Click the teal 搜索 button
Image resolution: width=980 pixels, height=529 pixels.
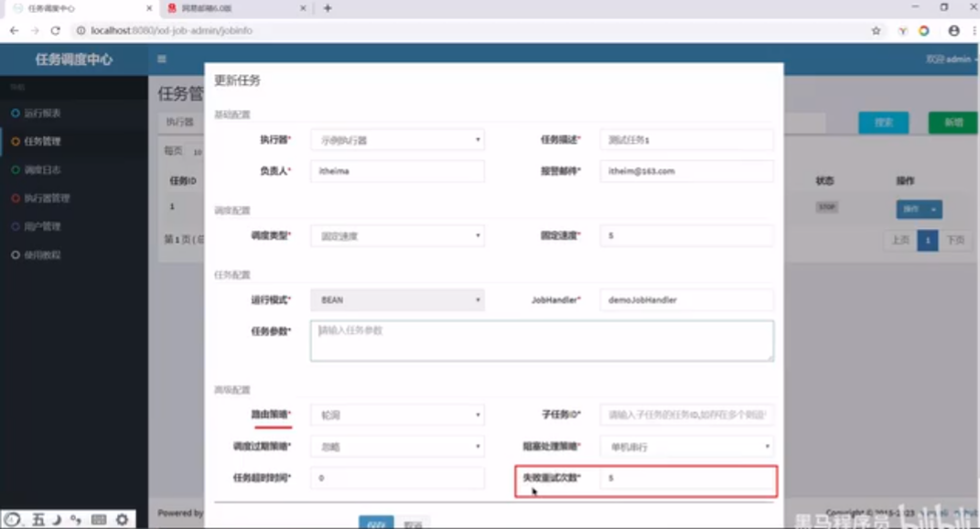point(884,123)
